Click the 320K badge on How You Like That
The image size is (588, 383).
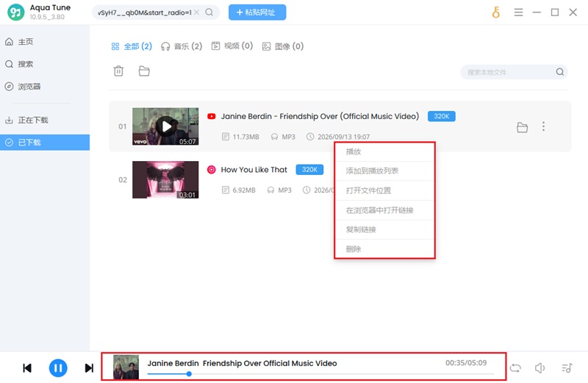click(x=309, y=170)
